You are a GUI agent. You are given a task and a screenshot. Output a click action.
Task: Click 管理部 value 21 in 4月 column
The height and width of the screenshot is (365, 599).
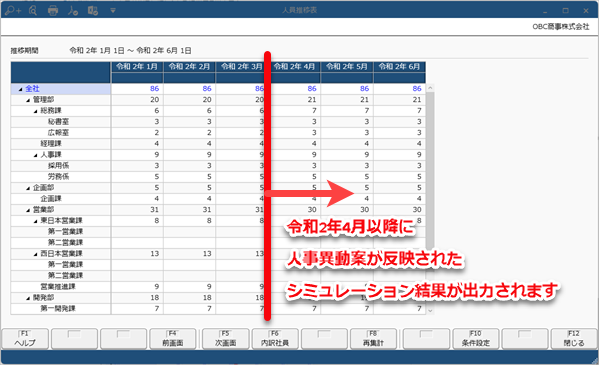coord(312,100)
